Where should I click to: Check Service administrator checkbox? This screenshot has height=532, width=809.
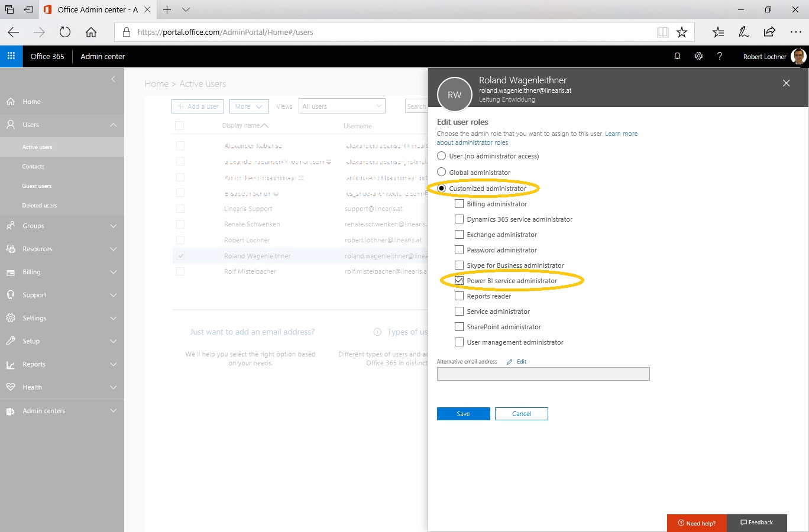[459, 312]
